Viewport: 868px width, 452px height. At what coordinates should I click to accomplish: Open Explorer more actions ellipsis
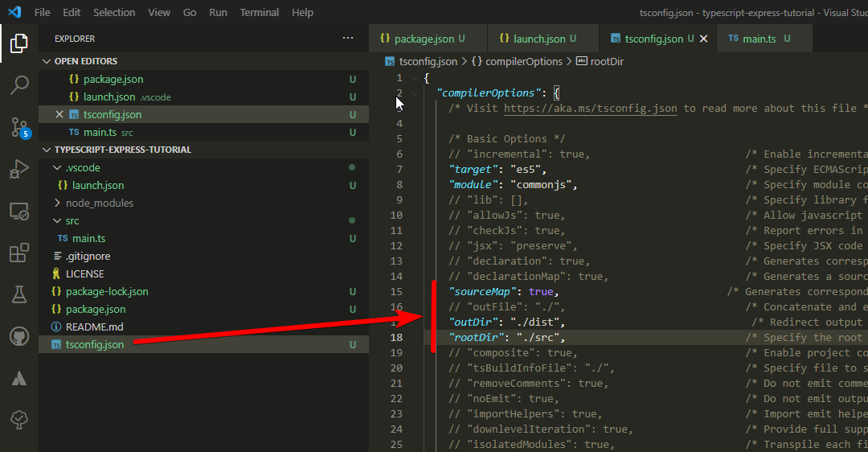pyautogui.click(x=348, y=39)
